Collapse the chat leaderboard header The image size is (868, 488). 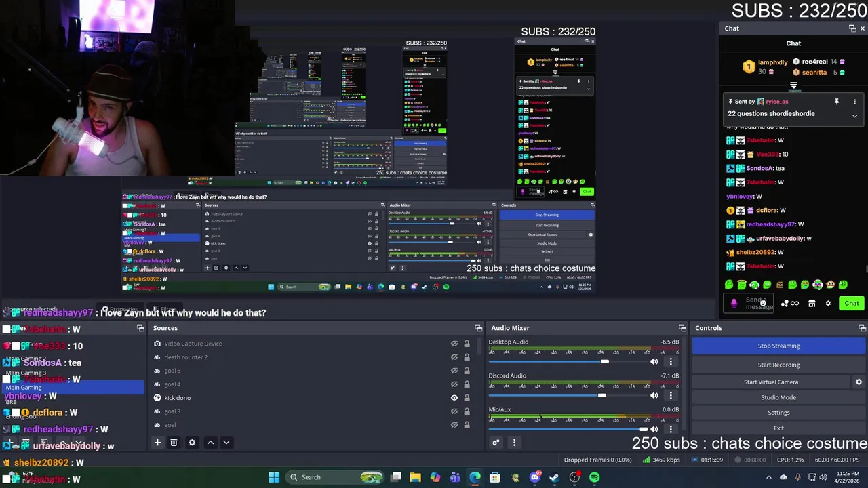(x=793, y=86)
